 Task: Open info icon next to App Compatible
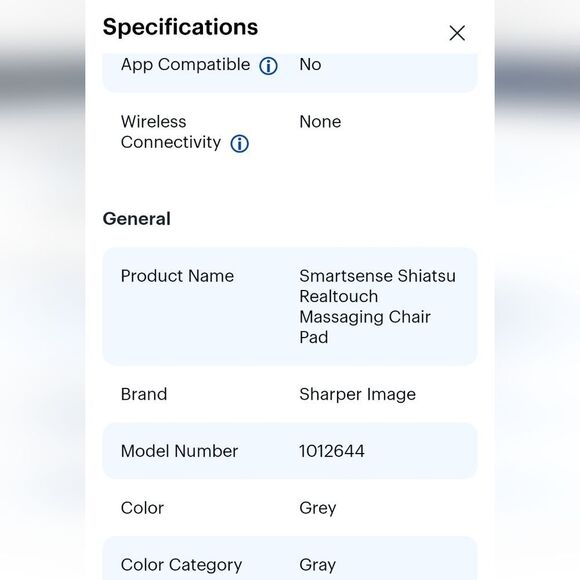coord(268,66)
